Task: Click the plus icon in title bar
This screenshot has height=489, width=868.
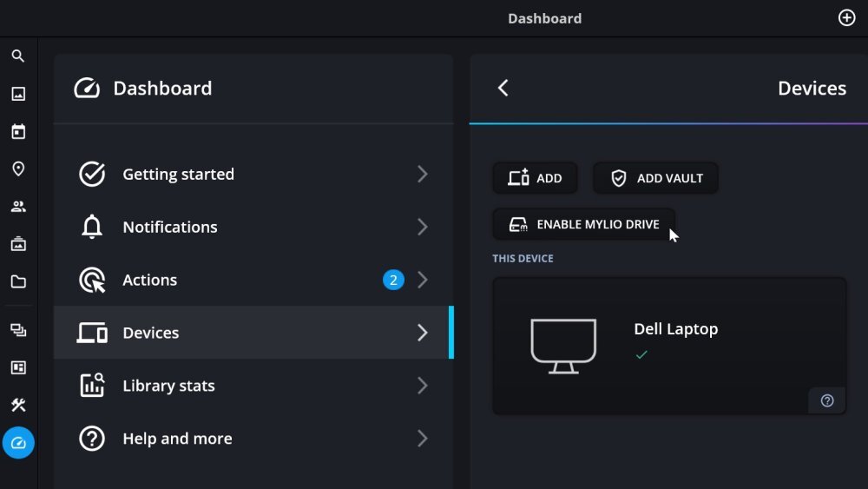Action: click(846, 18)
